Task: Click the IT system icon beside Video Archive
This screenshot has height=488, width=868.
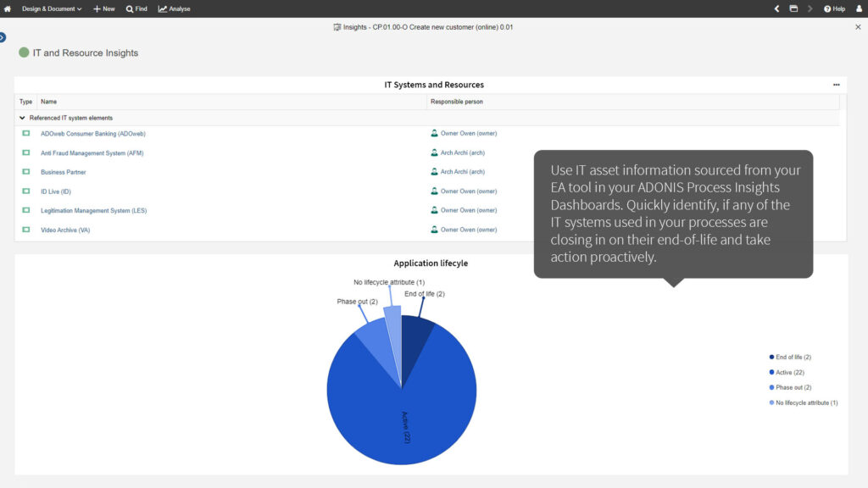Action: click(25, 229)
